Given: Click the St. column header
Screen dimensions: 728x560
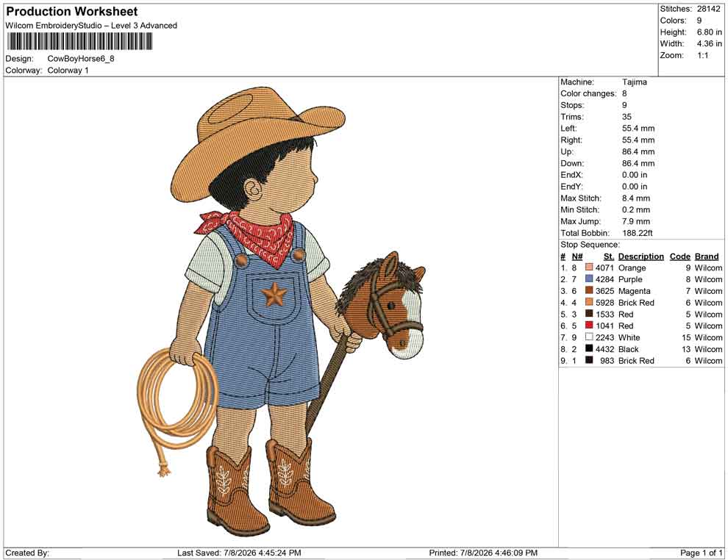Looking at the screenshot, I should point(609,256).
